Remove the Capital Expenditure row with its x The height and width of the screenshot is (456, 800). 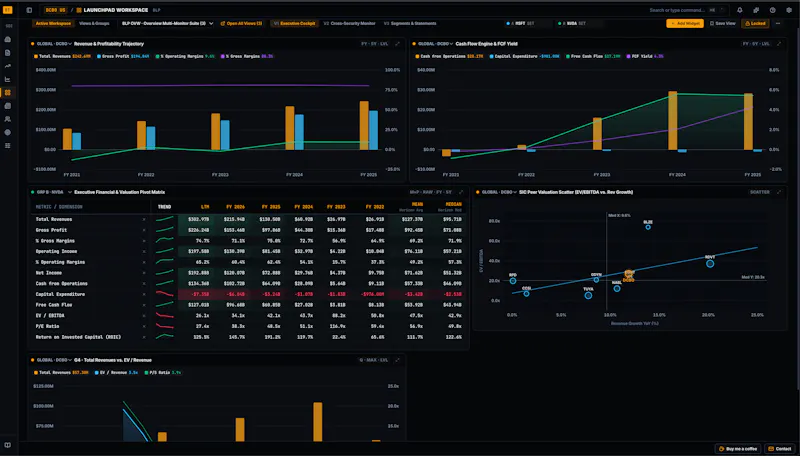[x=144, y=294]
